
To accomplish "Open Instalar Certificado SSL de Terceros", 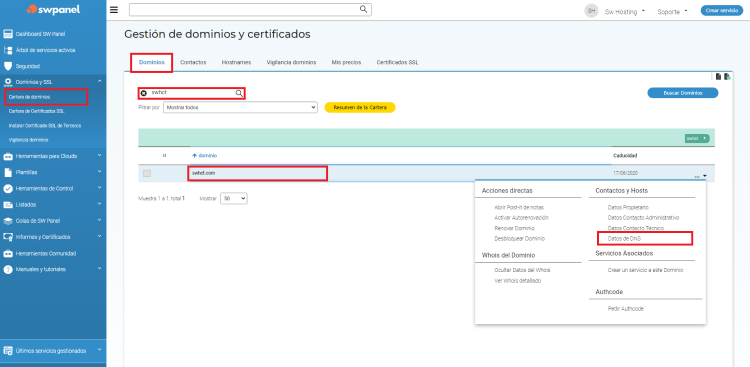I will (45, 125).
